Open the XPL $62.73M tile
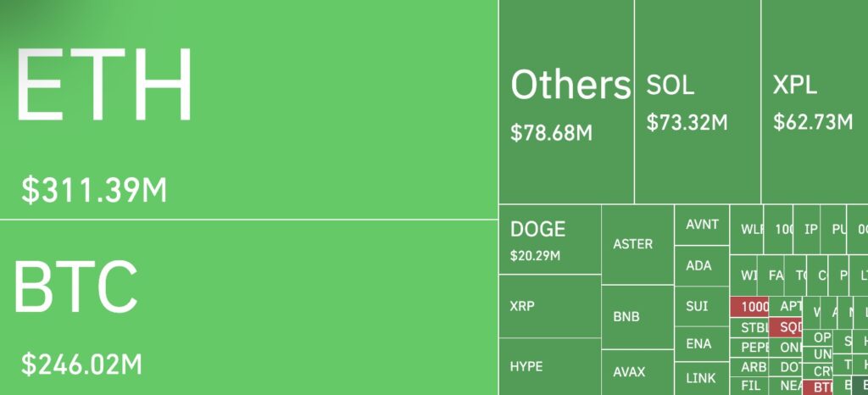Viewport: 868px width, 395px height. pyautogui.click(x=815, y=102)
